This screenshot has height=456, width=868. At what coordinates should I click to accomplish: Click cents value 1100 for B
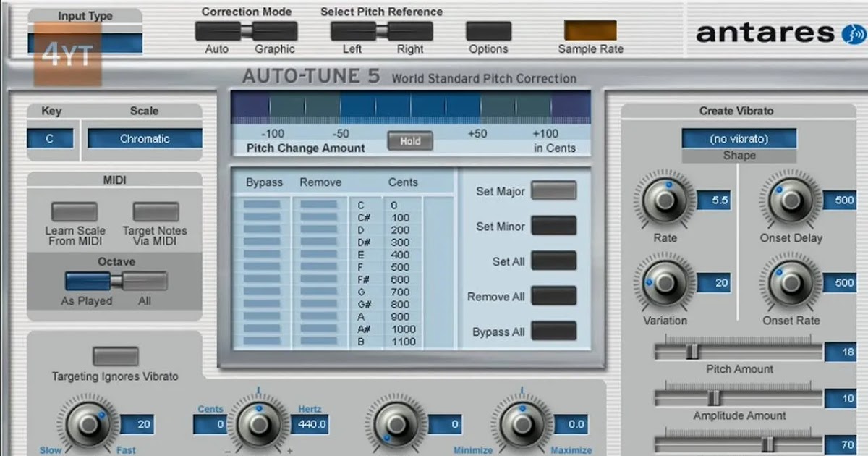(403, 341)
